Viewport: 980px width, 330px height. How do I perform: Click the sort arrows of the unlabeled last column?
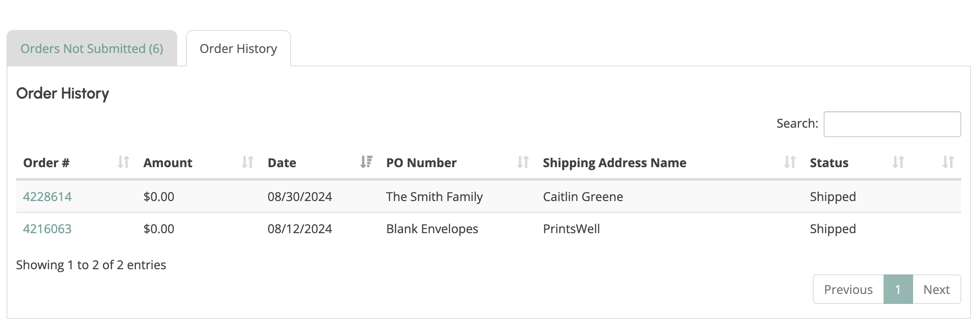[948, 162]
